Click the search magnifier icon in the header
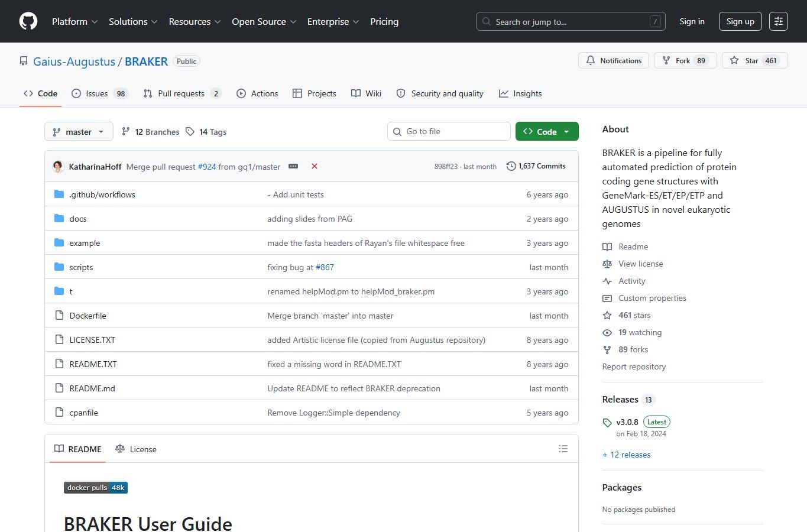 click(487, 21)
